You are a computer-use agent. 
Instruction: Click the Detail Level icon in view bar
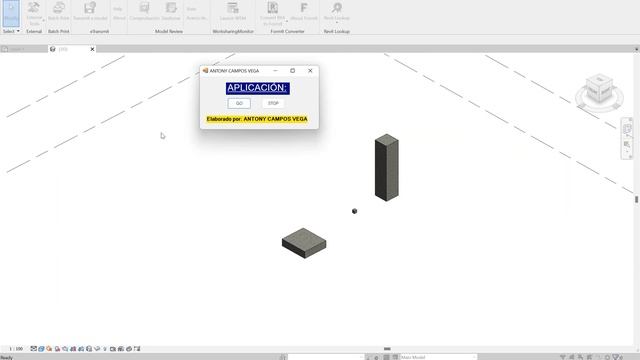tap(33, 349)
